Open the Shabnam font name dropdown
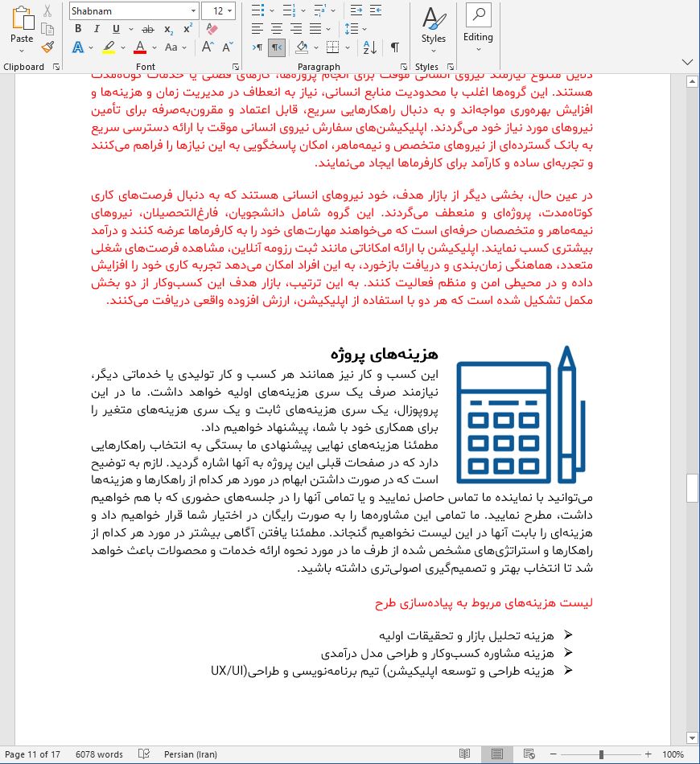Viewport: 700px width, 764px height. click(x=191, y=10)
